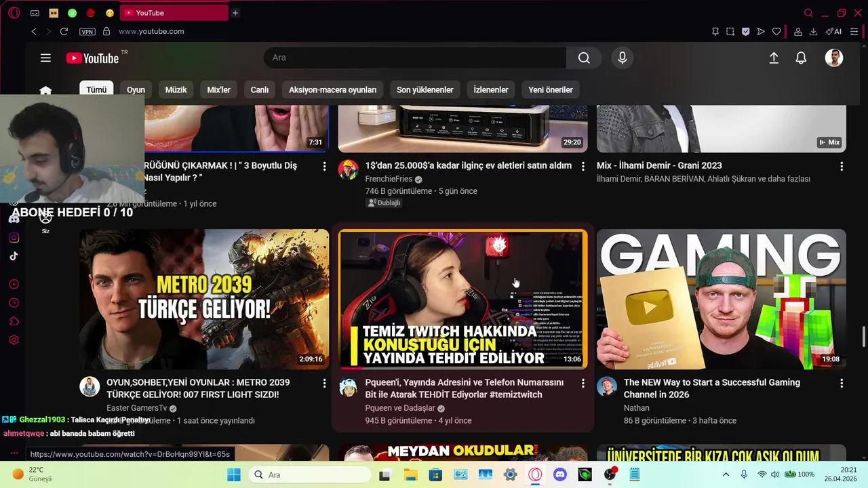Open the İlhami Demir Mix thumbnail
868x488 pixels.
coord(722,129)
